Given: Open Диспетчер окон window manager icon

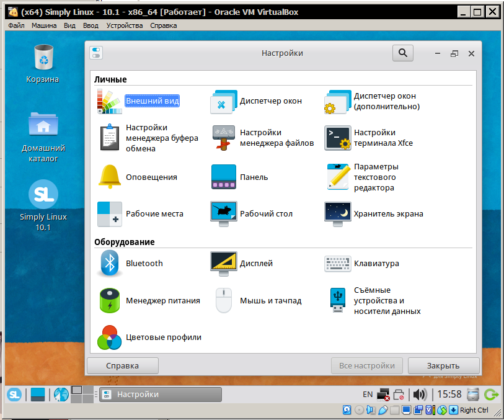Looking at the screenshot, I should pos(223,101).
